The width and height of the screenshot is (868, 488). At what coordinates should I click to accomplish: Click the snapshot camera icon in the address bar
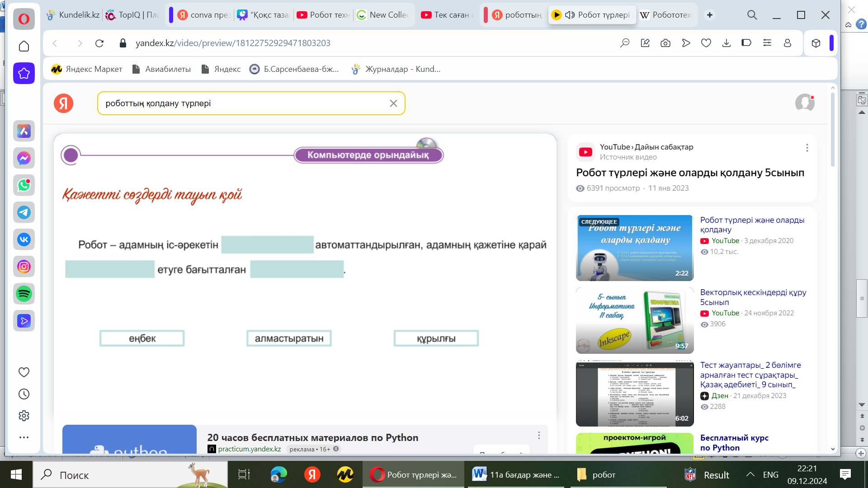pyautogui.click(x=665, y=43)
